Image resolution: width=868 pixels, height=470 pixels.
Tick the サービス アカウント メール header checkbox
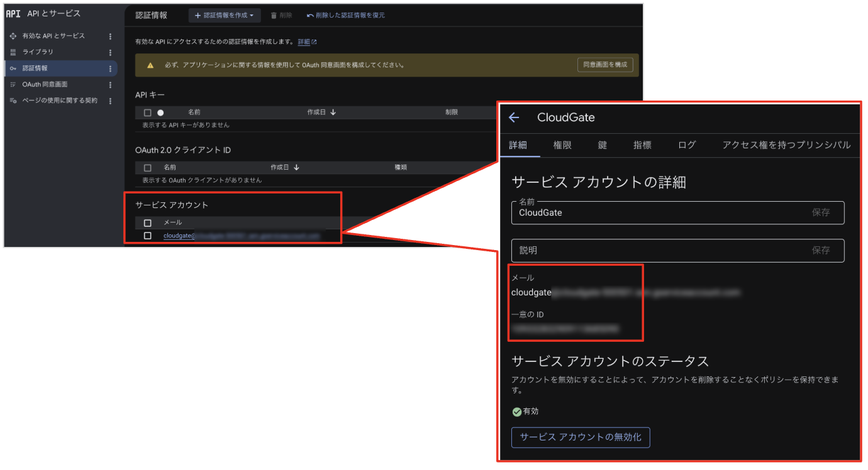148,223
